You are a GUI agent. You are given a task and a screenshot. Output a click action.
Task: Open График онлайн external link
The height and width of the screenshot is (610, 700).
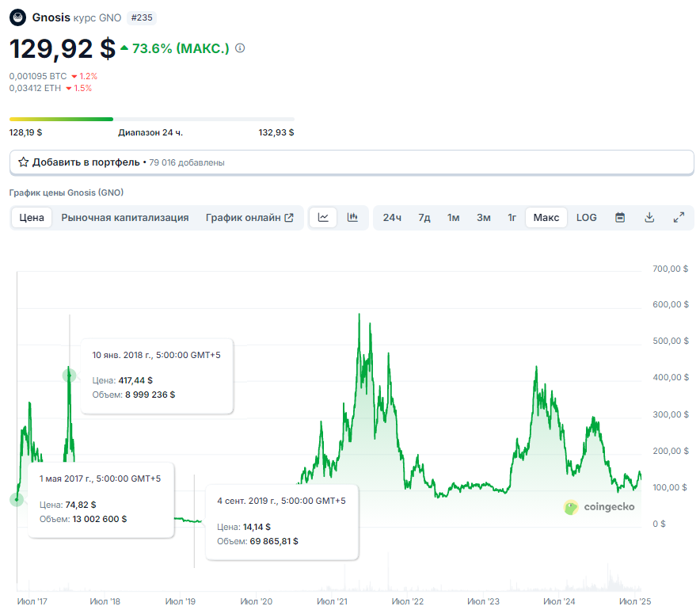tap(249, 218)
